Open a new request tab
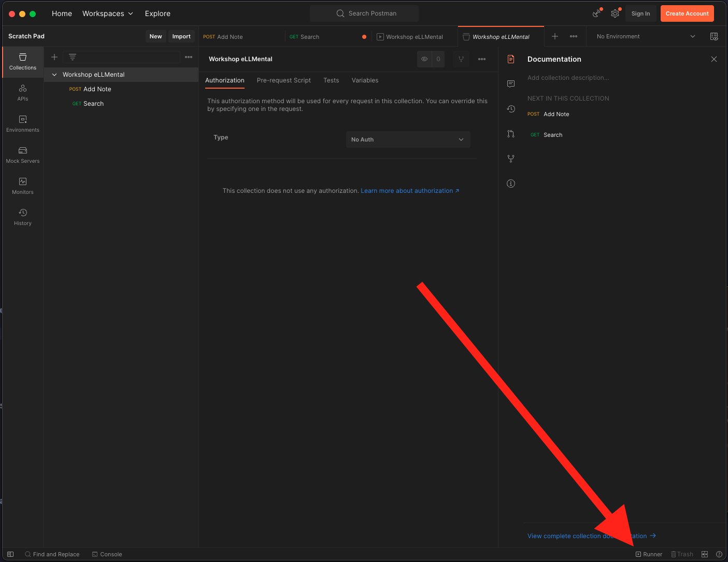 [x=555, y=36]
